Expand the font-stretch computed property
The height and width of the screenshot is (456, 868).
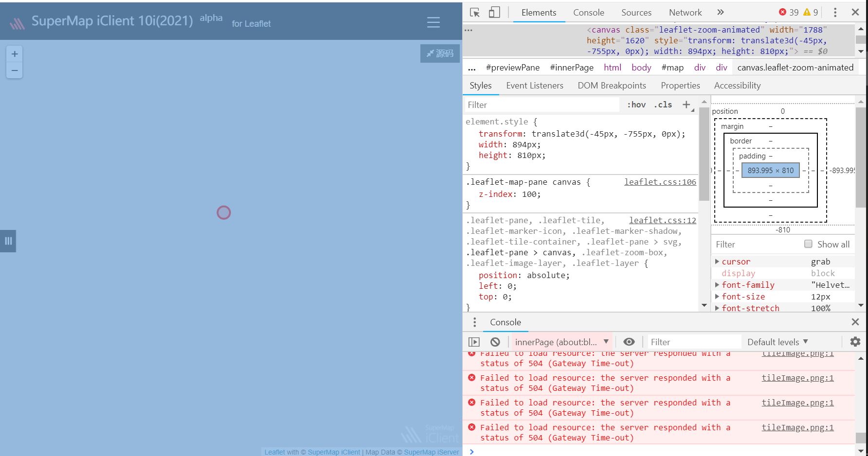tap(717, 308)
